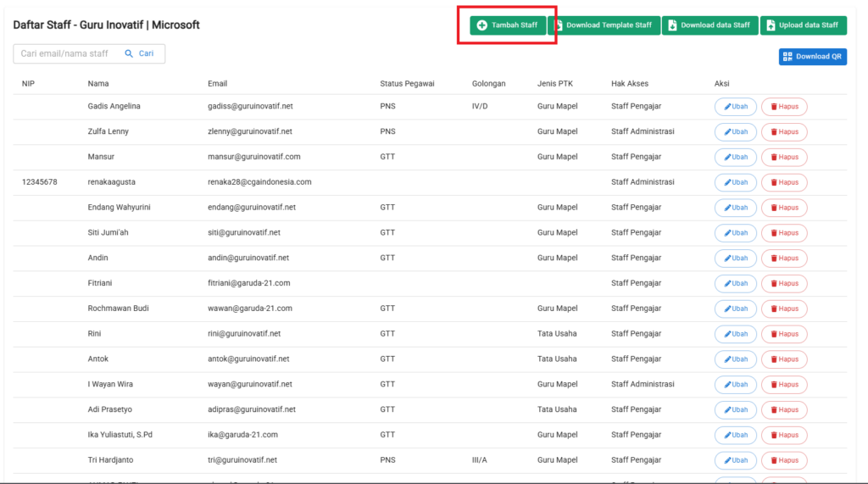The height and width of the screenshot is (484, 868).
Task: Select email adipras@guruinovatif.net
Action: [251, 409]
